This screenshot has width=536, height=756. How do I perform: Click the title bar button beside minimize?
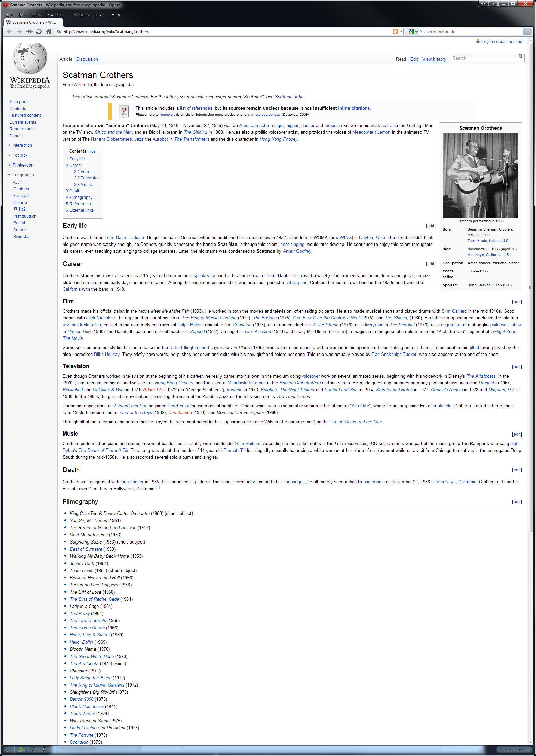pyautogui.click(x=493, y=4)
